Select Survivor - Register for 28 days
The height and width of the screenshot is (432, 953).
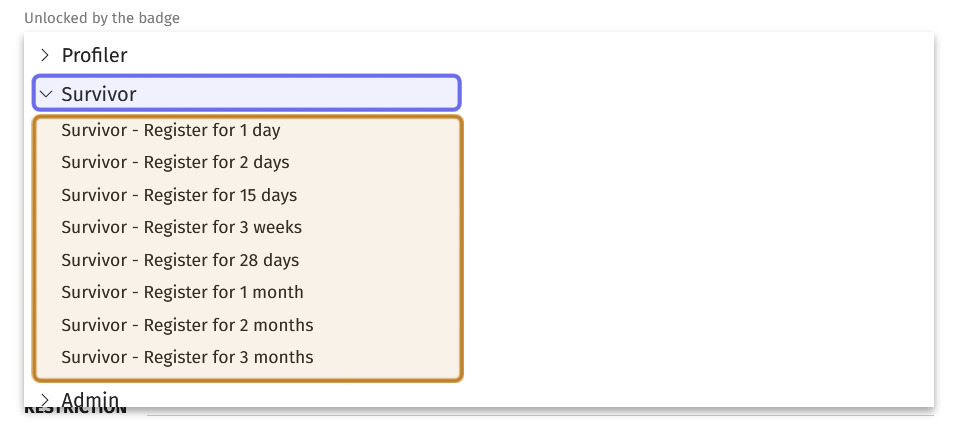pyautogui.click(x=181, y=260)
